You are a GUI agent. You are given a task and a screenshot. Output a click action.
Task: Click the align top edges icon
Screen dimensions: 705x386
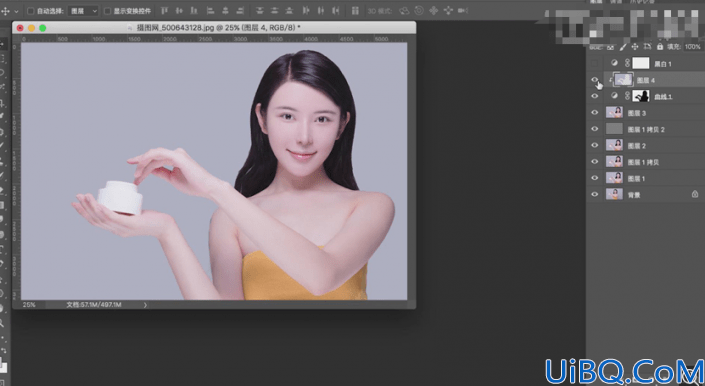pos(164,10)
